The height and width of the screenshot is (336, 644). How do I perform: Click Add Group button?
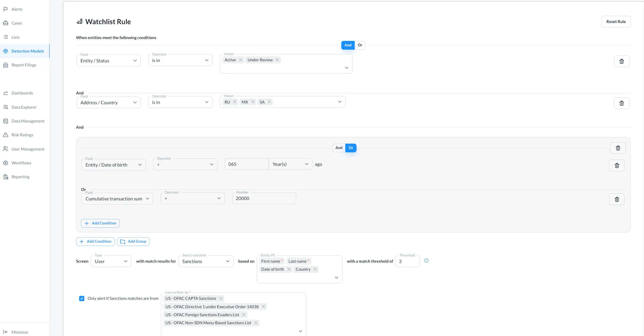click(x=133, y=242)
